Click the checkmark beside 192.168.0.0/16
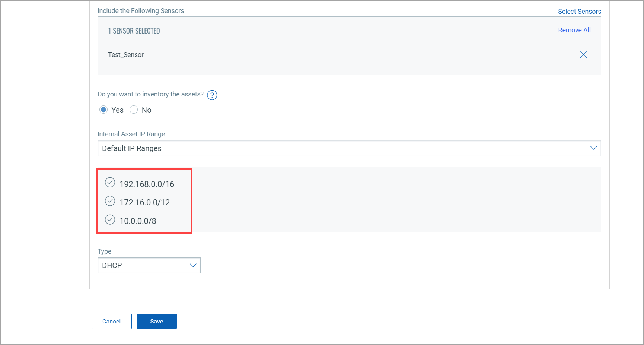This screenshot has height=345, width=644. point(110,182)
